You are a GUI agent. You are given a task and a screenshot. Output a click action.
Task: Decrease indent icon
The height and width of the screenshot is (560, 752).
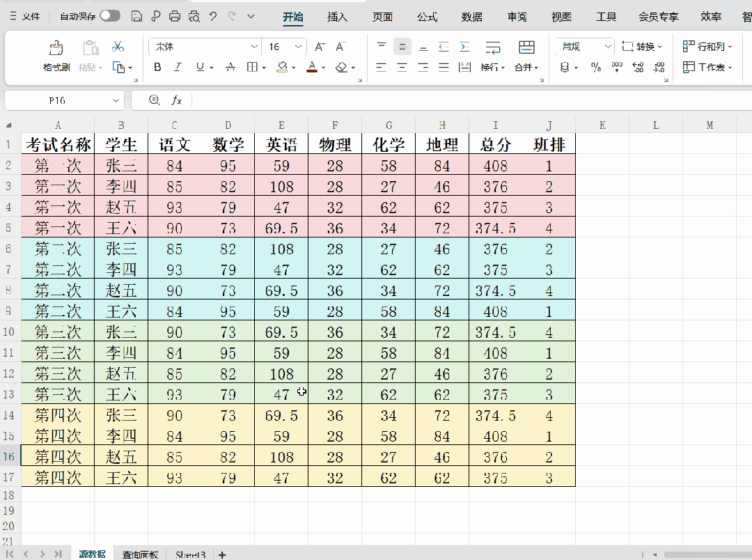[x=444, y=47]
